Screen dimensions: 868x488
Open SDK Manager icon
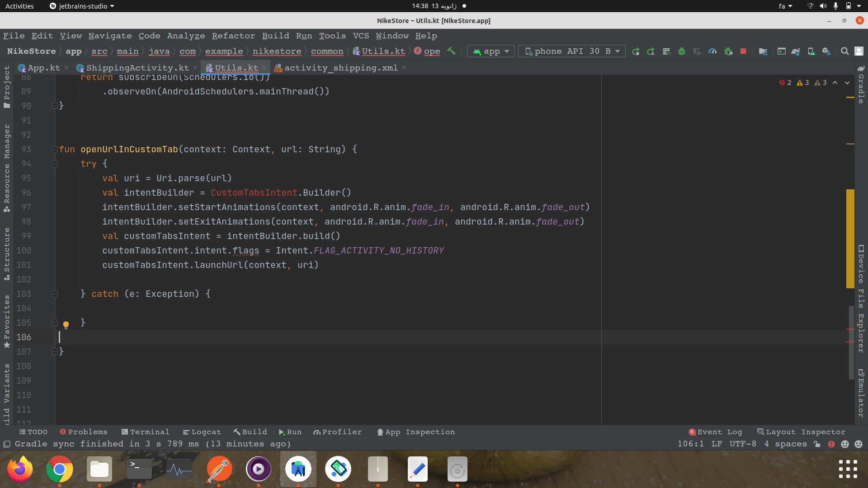[x=826, y=52]
